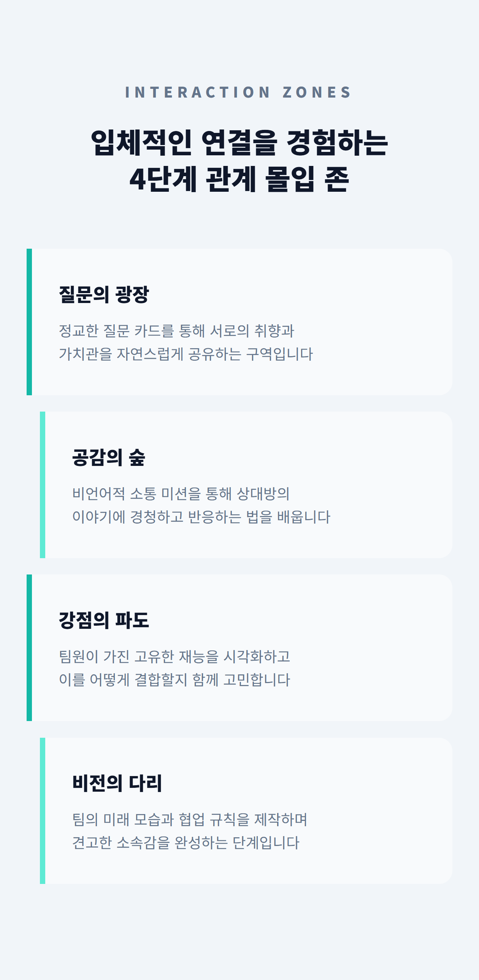Click the light mint bar beside 공감의 숲
Viewport: 479px width, 980px height.
pos(43,484)
